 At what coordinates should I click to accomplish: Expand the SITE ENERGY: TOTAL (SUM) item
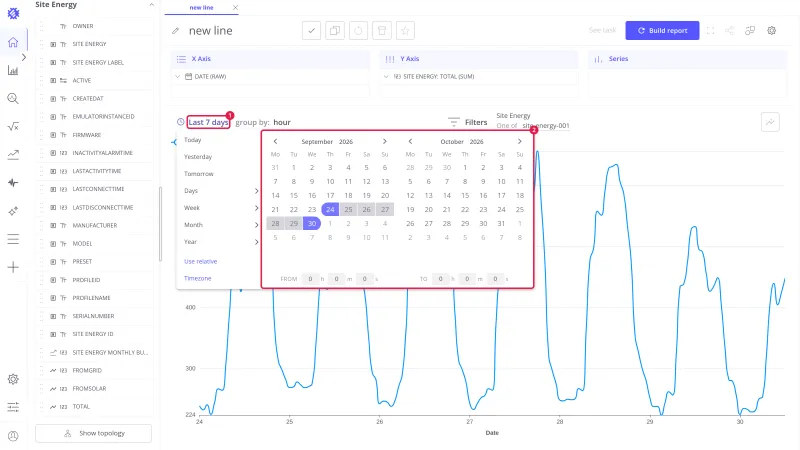pyautogui.click(x=386, y=77)
